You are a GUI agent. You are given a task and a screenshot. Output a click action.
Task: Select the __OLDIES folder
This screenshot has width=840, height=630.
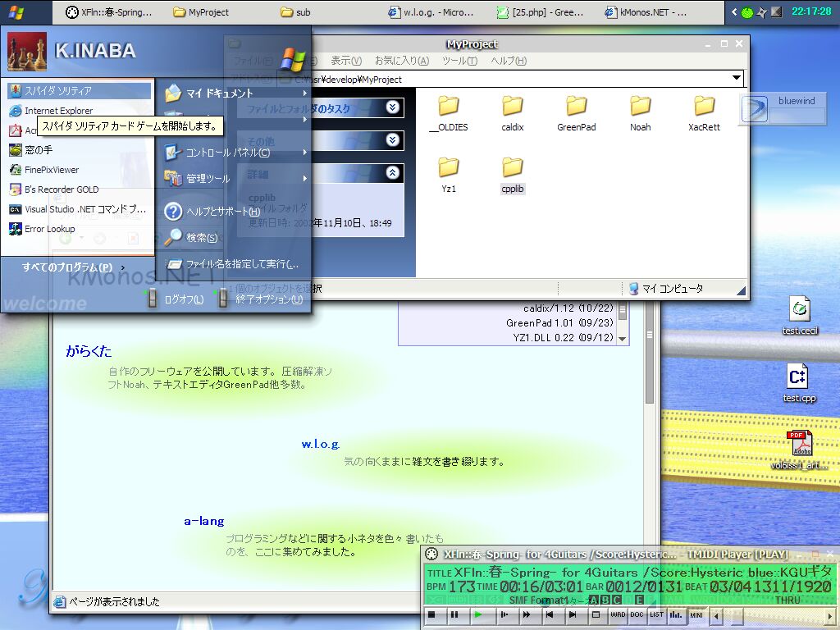(x=449, y=113)
